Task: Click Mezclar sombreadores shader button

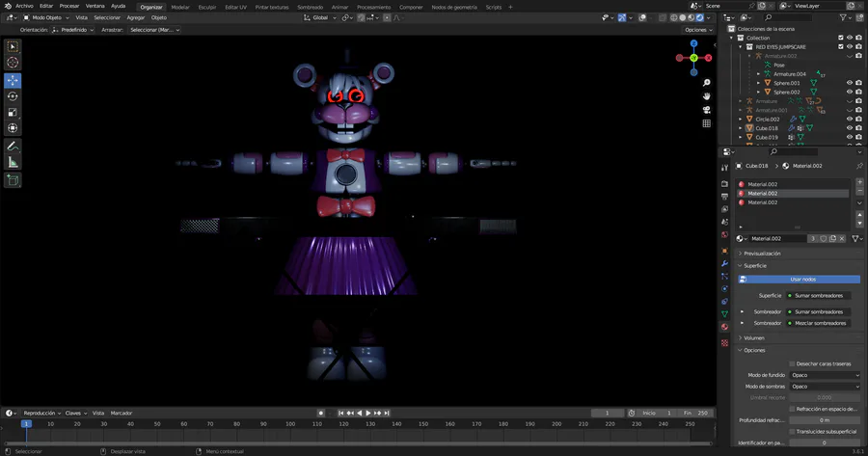Action: tap(819, 323)
